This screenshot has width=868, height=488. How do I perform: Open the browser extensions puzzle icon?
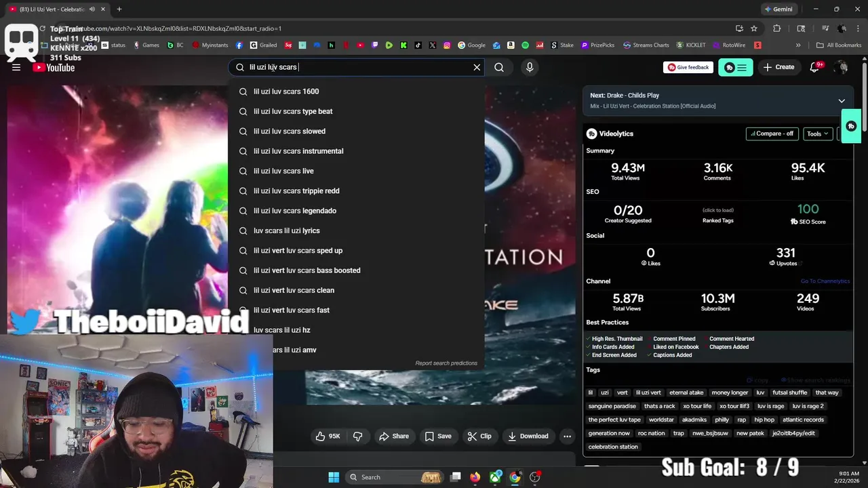(777, 28)
